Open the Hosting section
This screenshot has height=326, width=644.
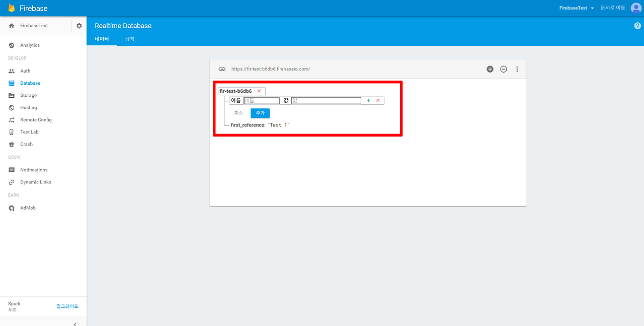(26, 107)
